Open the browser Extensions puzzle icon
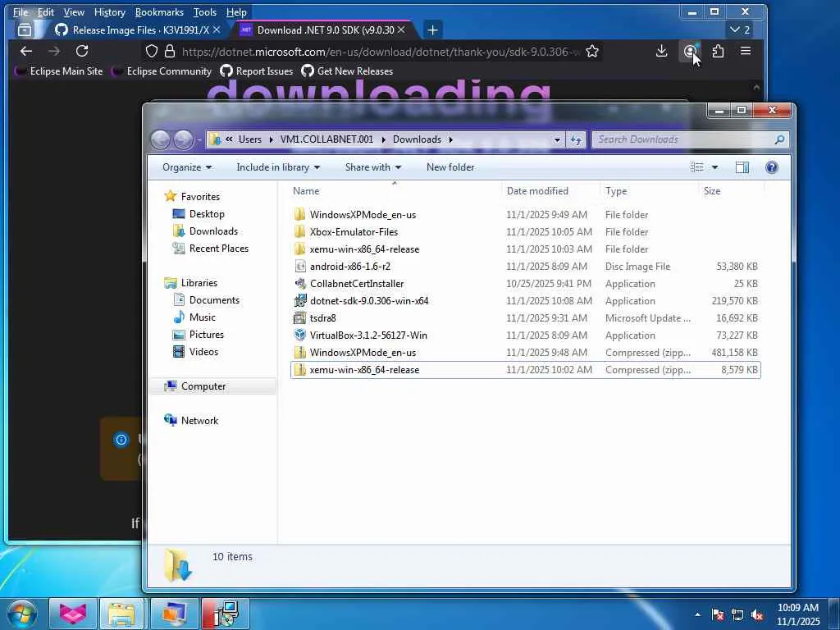 (x=718, y=52)
